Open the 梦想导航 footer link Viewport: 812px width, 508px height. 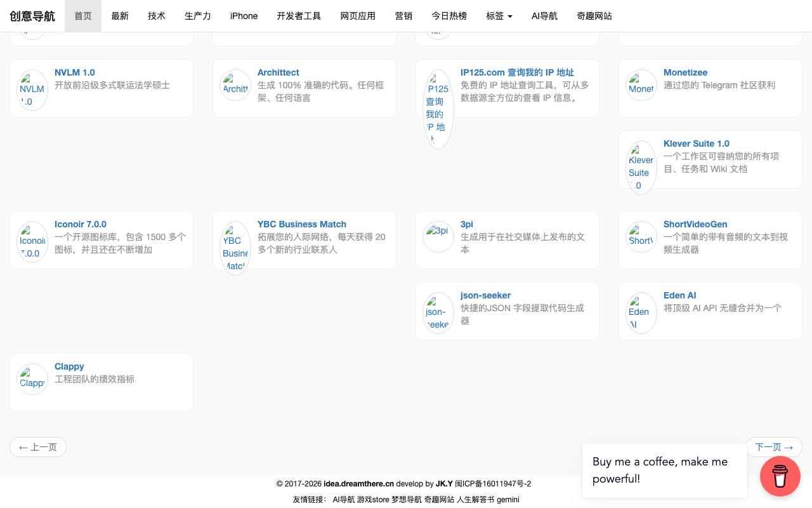[x=407, y=500]
